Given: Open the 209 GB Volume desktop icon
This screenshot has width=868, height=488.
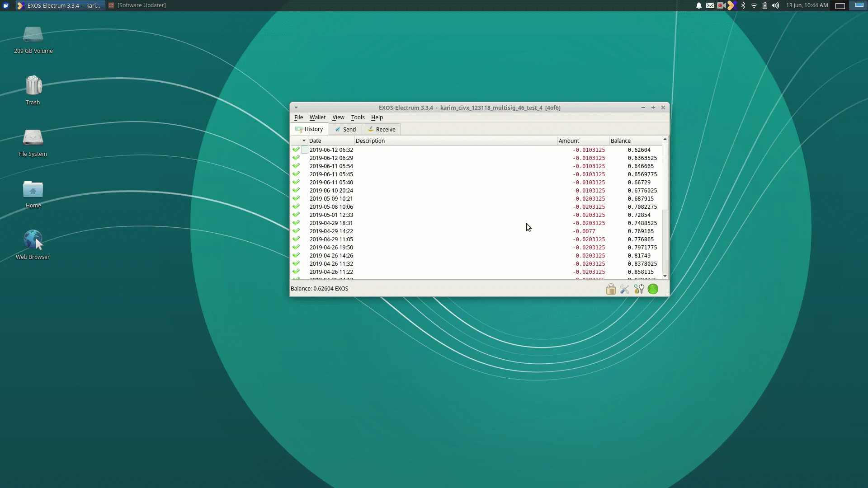Looking at the screenshot, I should (x=33, y=40).
